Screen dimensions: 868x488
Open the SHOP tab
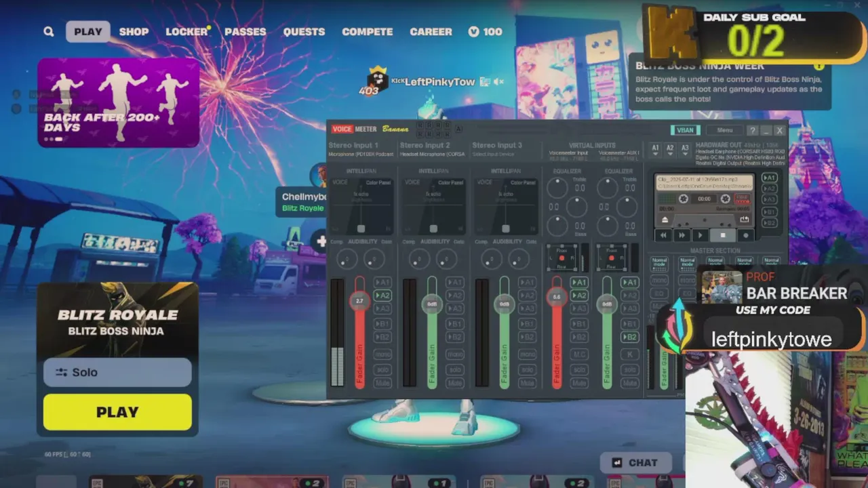134,32
